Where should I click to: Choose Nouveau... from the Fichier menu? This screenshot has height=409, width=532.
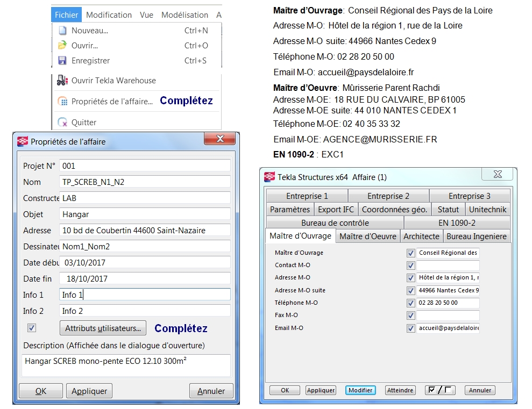137,31
